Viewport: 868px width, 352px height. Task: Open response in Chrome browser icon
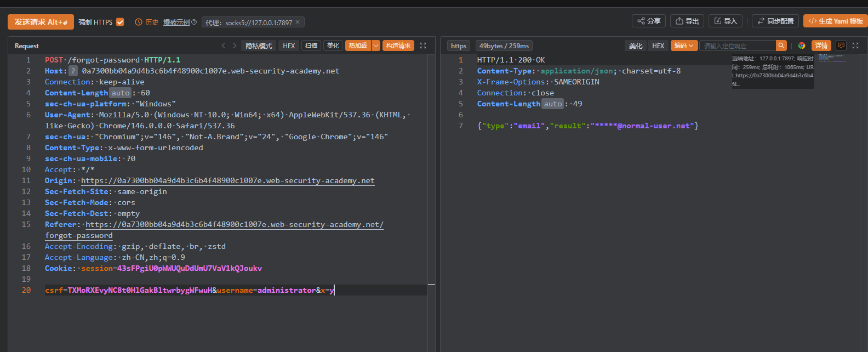pos(802,46)
